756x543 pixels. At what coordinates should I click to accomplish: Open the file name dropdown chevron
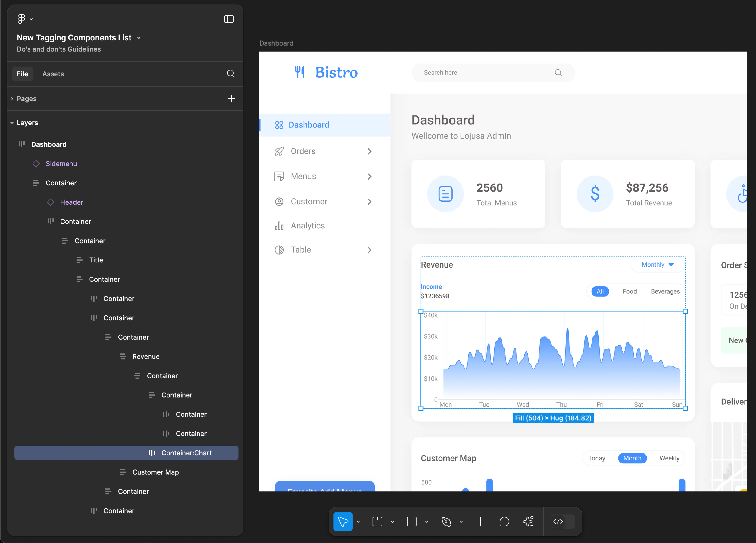tap(139, 38)
